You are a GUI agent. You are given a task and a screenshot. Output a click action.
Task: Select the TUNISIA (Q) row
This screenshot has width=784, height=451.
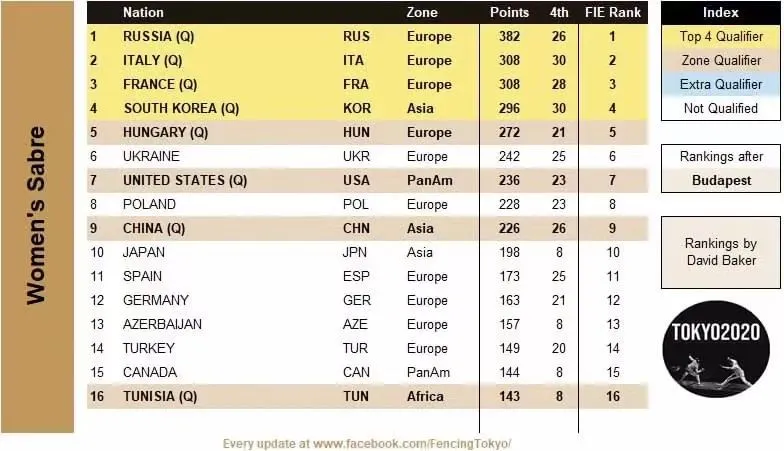(x=367, y=396)
